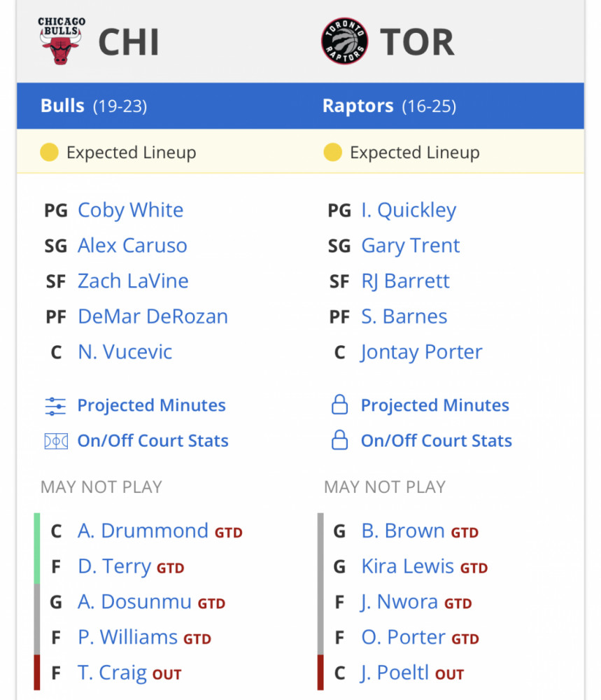
Task: Click the yellow Expected Lineup dot for Bulls
Action: click(x=49, y=152)
